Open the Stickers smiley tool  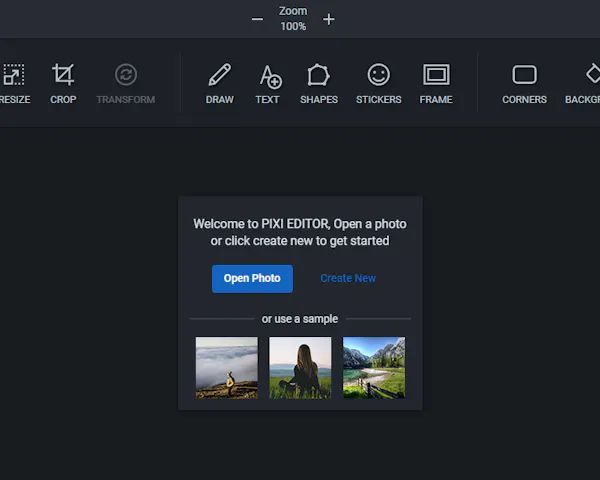[379, 83]
